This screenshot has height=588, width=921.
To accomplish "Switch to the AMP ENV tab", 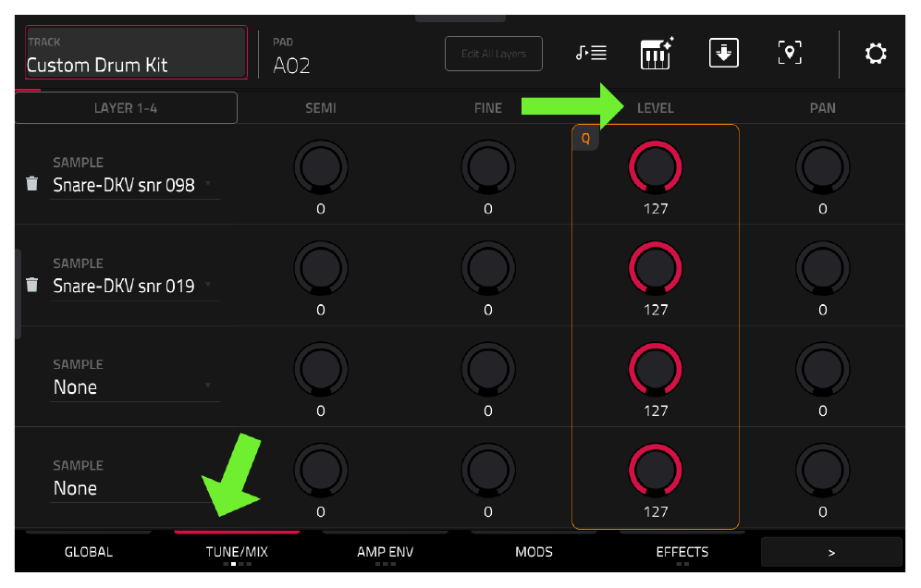I will point(386,552).
